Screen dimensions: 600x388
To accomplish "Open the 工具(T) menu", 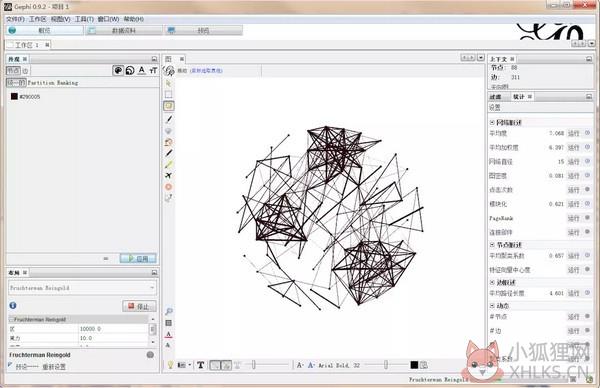I will coord(84,19).
